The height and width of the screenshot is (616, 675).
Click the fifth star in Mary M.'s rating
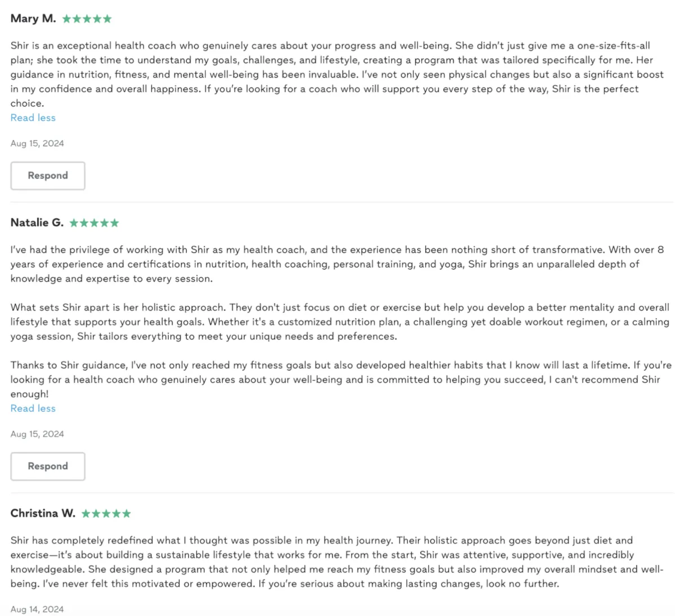pyautogui.click(x=107, y=19)
